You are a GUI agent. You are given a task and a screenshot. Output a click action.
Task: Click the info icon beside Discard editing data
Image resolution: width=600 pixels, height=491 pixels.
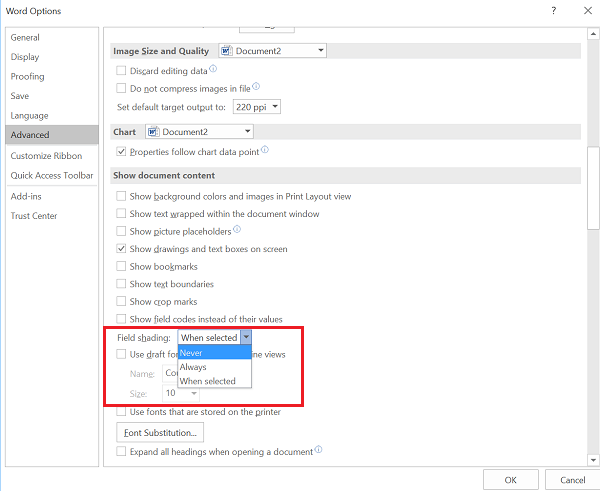coord(213,69)
